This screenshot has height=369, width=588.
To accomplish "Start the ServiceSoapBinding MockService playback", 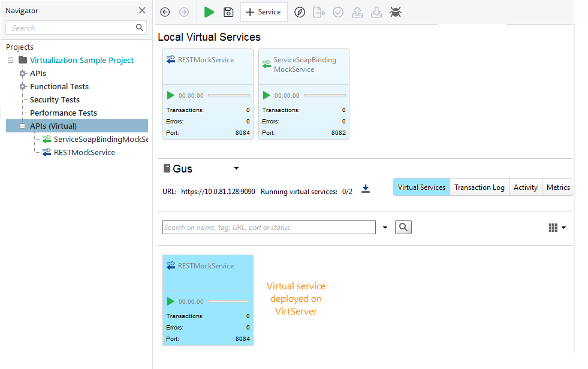I will tap(266, 95).
